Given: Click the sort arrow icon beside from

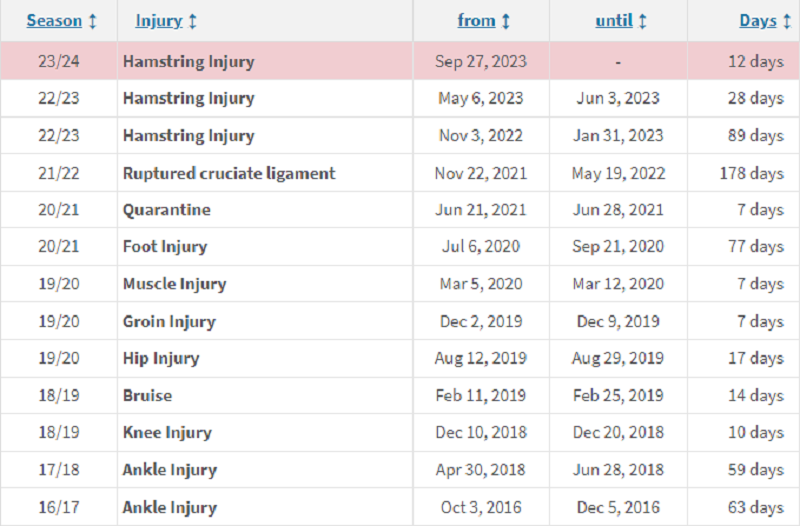Looking at the screenshot, I should coord(506,21).
